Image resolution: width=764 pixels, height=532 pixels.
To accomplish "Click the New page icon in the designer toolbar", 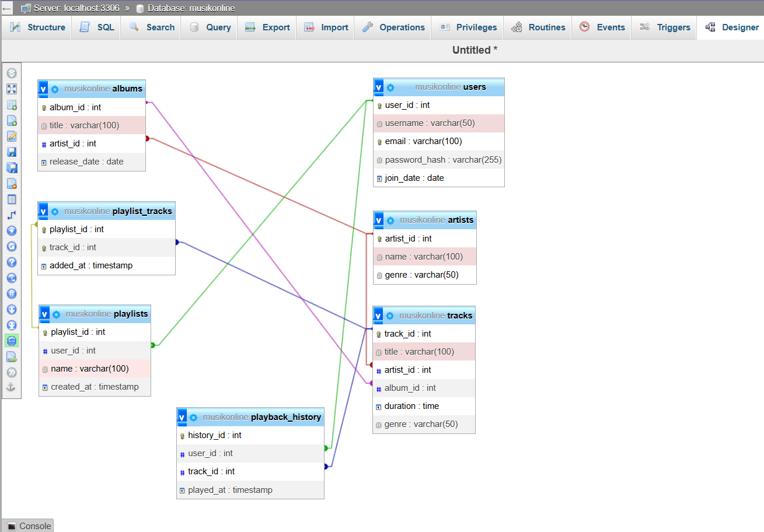I will pos(12,121).
